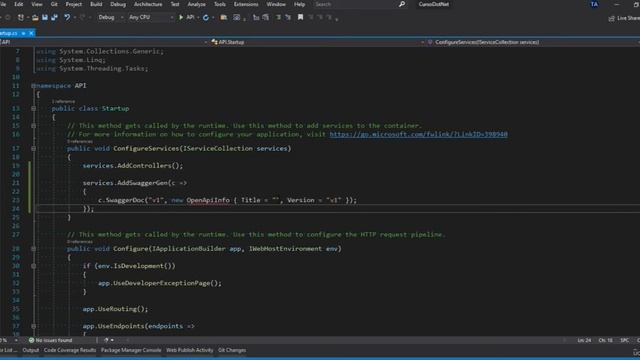Open the View menu
This screenshot has height=360, width=640.
pyautogui.click(x=37, y=4)
